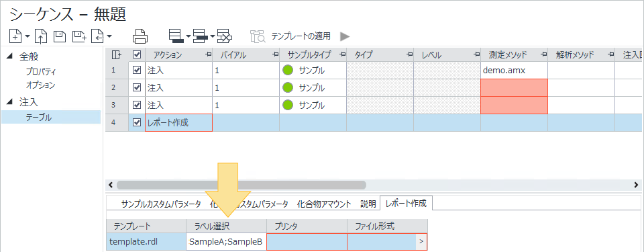
Task: Switch to レポート作成 tab
Action: click(407, 203)
